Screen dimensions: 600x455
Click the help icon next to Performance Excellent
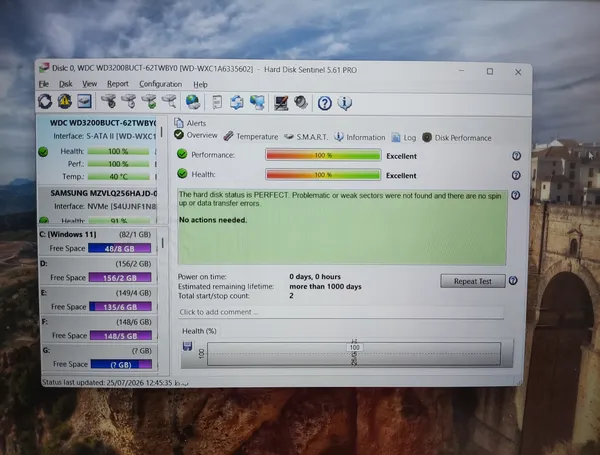[516, 156]
